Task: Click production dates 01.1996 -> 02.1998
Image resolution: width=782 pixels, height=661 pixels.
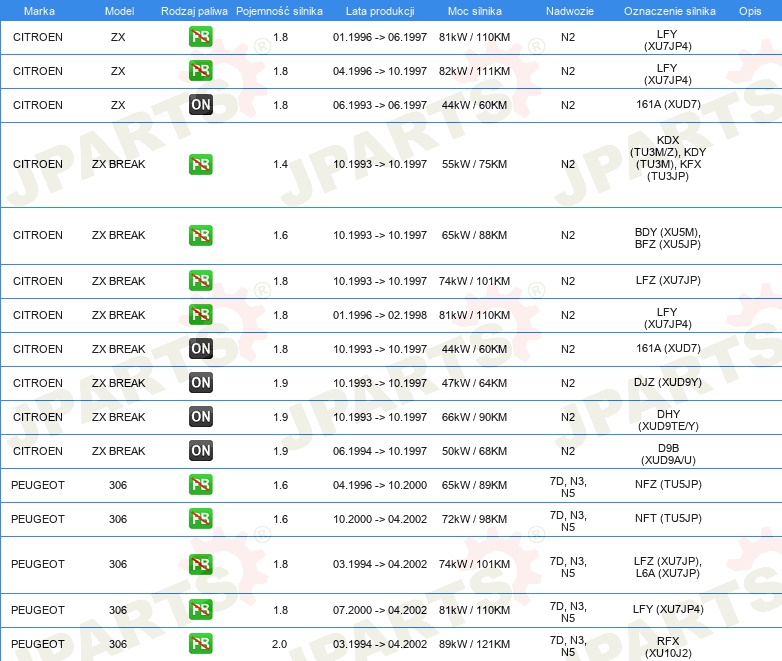Action: point(380,315)
